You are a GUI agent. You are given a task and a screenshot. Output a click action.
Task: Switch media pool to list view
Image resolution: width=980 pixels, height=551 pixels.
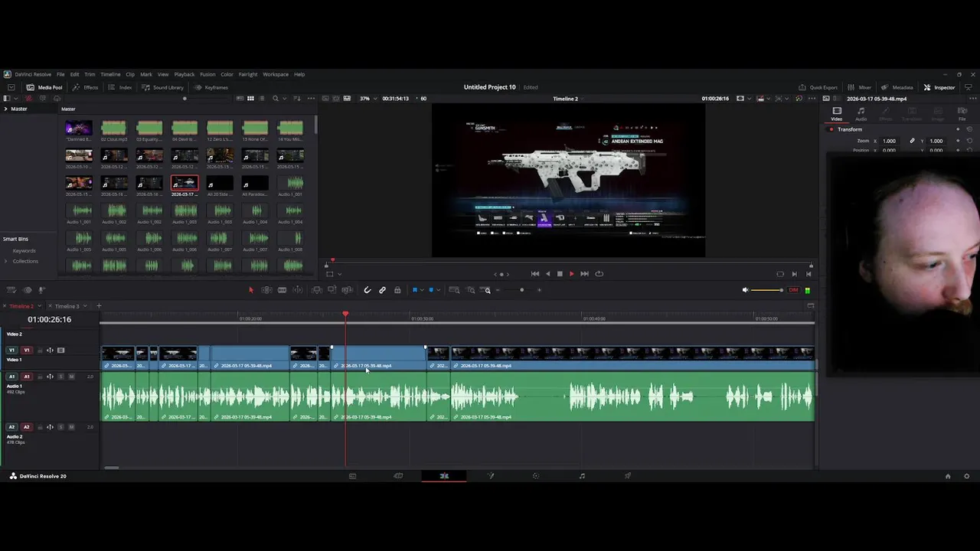pyautogui.click(x=262, y=99)
